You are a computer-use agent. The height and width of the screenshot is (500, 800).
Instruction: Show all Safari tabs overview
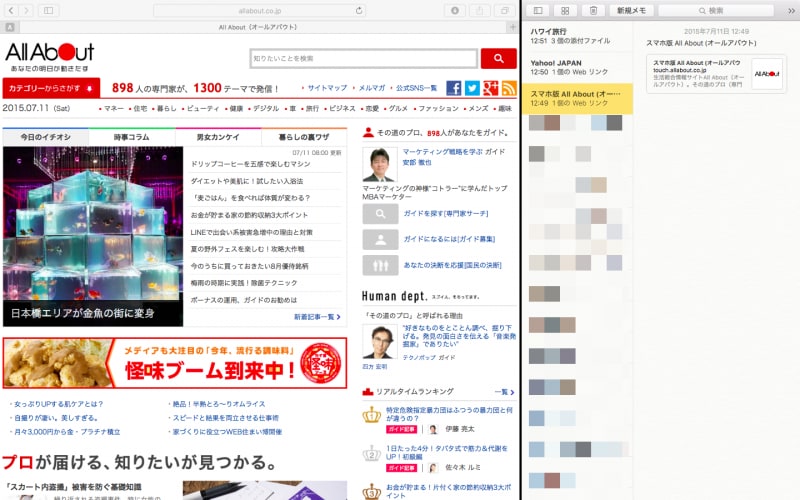[x=505, y=10]
